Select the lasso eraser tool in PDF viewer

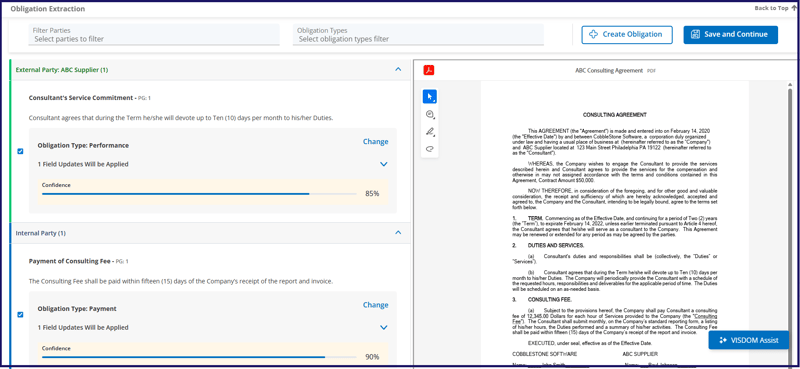coord(430,149)
